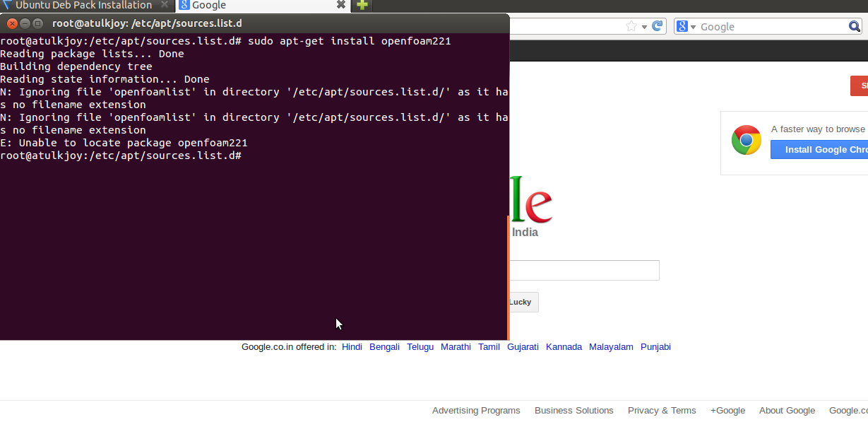Click the 'Reading package lists... Done' line
868x422 pixels.
pos(92,54)
